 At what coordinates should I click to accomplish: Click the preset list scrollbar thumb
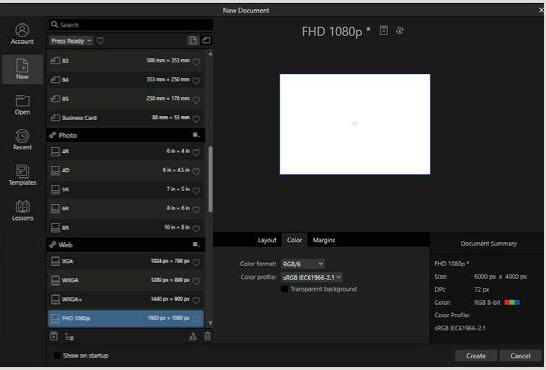coord(210,179)
